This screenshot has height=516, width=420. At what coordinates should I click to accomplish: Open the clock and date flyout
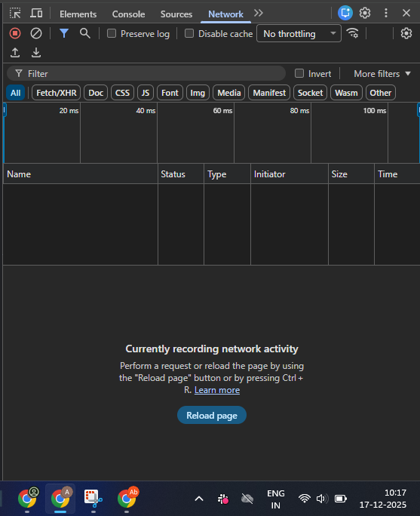click(x=382, y=499)
